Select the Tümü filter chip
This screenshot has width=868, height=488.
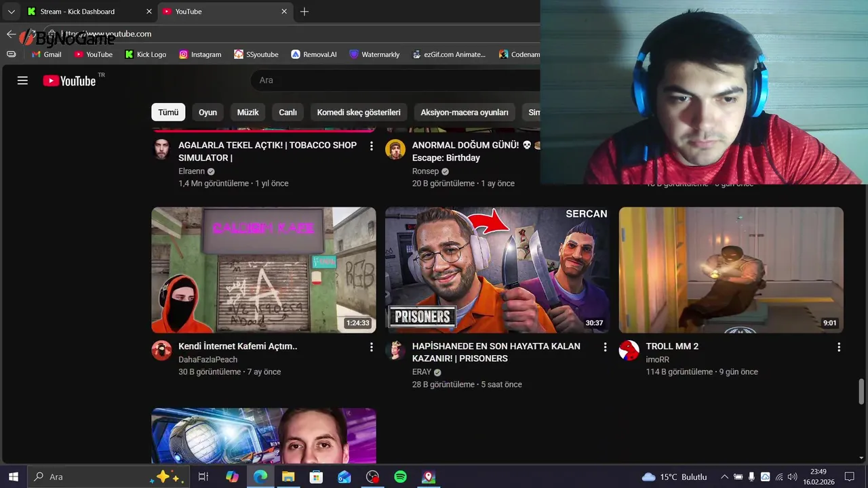coord(168,113)
